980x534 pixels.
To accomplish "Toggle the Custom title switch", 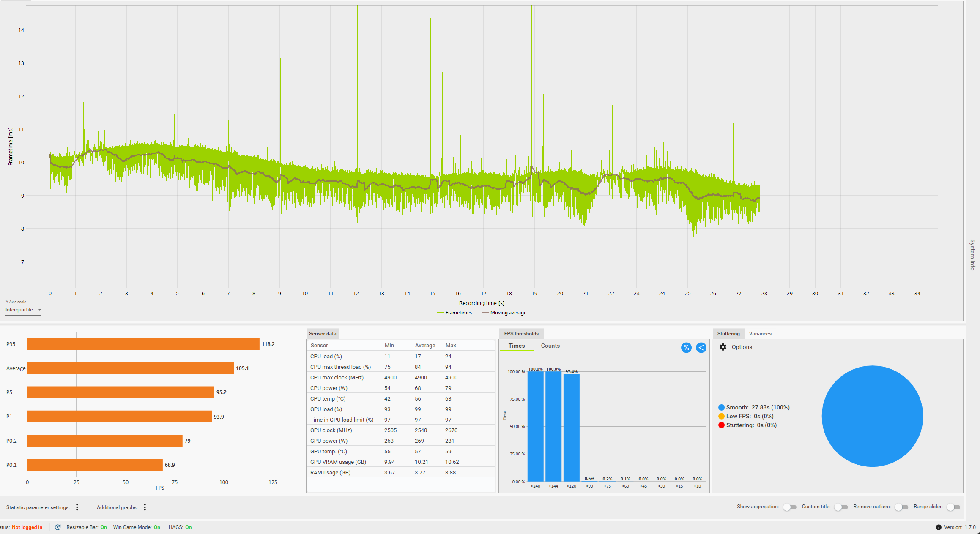I will pyautogui.click(x=841, y=507).
